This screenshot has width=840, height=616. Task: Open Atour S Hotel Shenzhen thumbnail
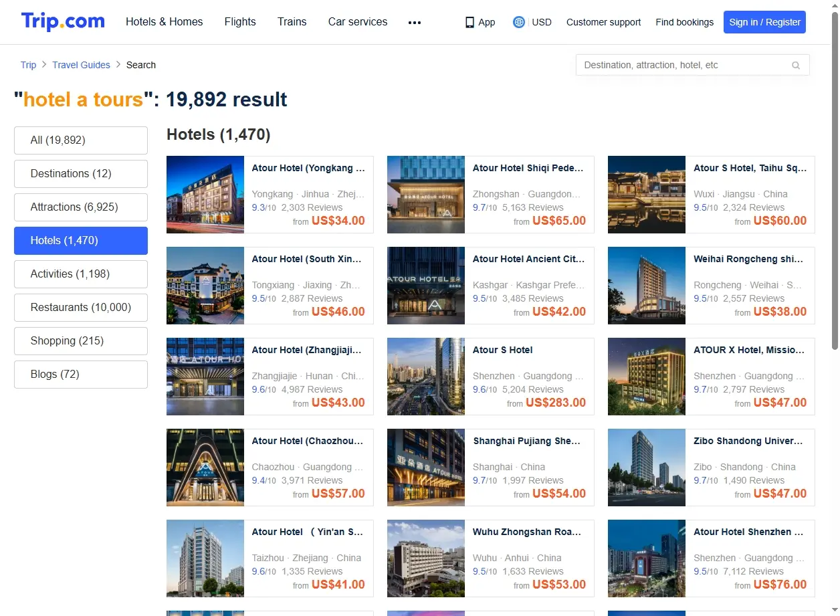tap(426, 377)
